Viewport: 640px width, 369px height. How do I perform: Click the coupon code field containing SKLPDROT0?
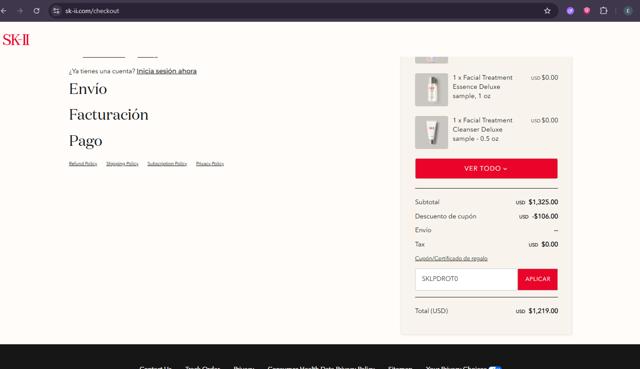(467, 279)
